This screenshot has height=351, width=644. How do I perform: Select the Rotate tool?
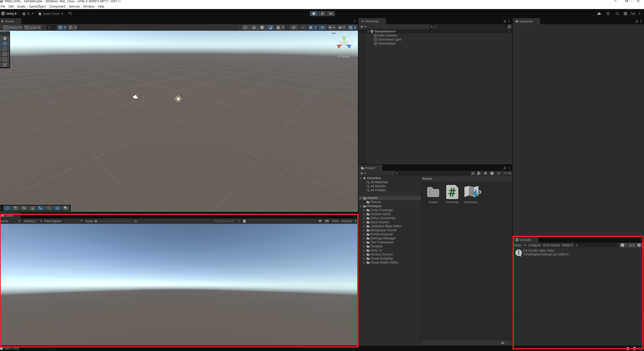point(5,49)
